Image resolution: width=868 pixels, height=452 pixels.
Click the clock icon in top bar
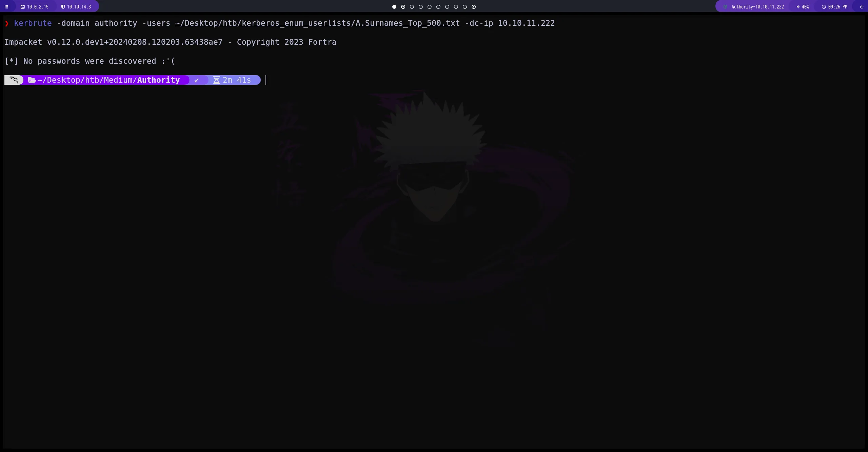824,7
